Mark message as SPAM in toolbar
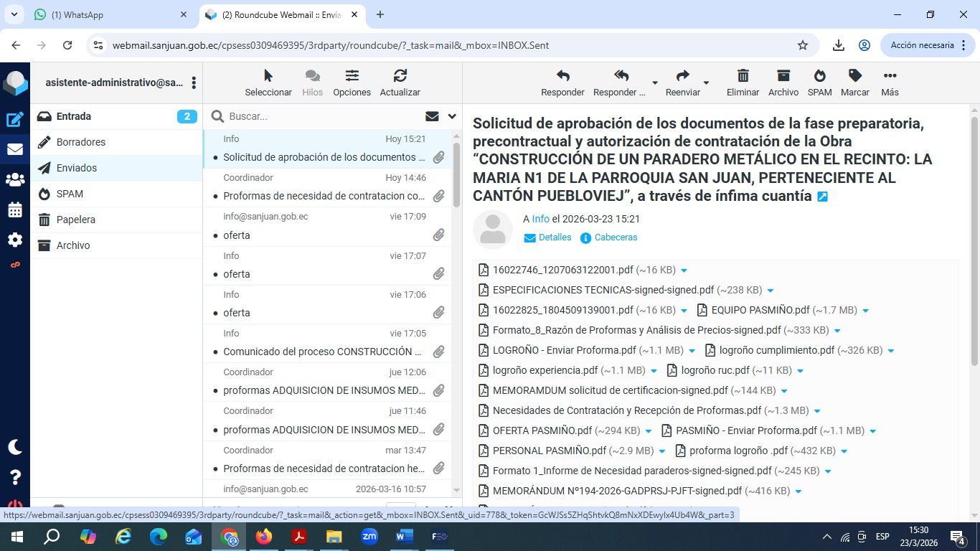This screenshot has height=551, width=980. (819, 76)
